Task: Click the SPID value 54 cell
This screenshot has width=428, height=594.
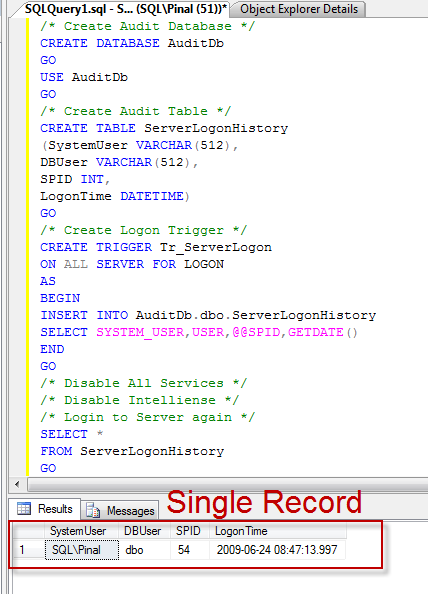Action: (x=190, y=550)
